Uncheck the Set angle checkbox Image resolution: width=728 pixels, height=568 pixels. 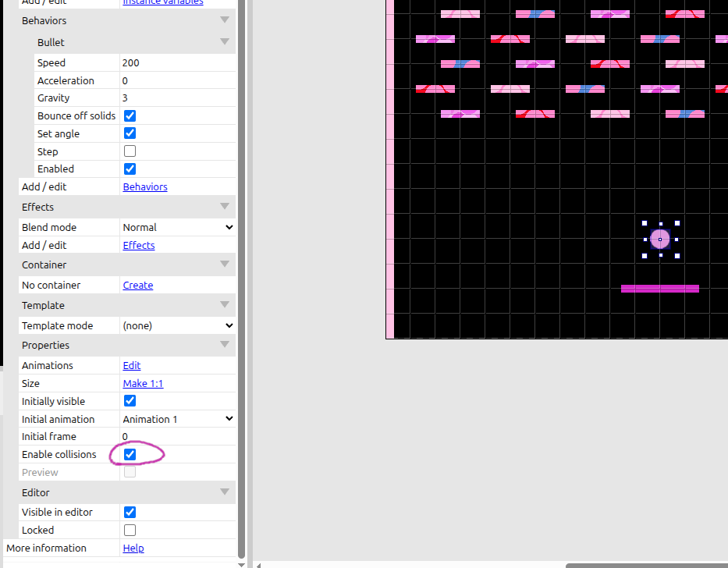click(x=130, y=133)
